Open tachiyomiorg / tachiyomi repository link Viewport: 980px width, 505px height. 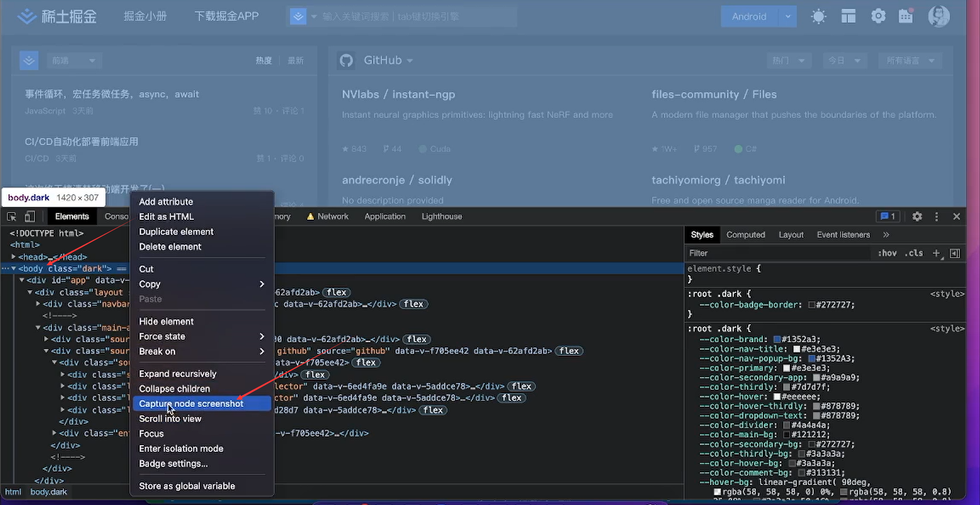click(718, 180)
